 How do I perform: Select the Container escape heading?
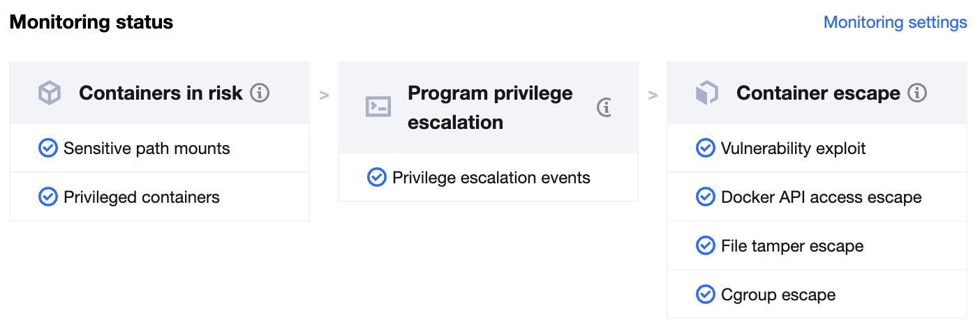818,93
